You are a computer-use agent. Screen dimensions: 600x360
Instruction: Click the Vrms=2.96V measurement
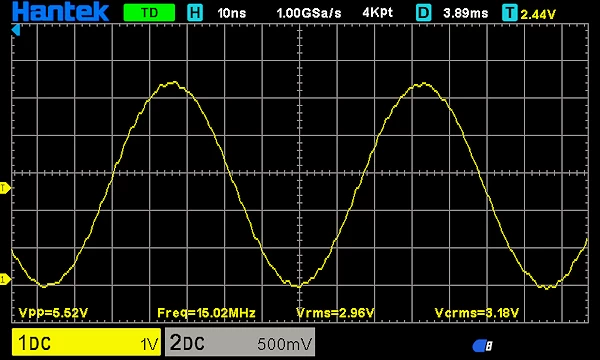coord(335,313)
